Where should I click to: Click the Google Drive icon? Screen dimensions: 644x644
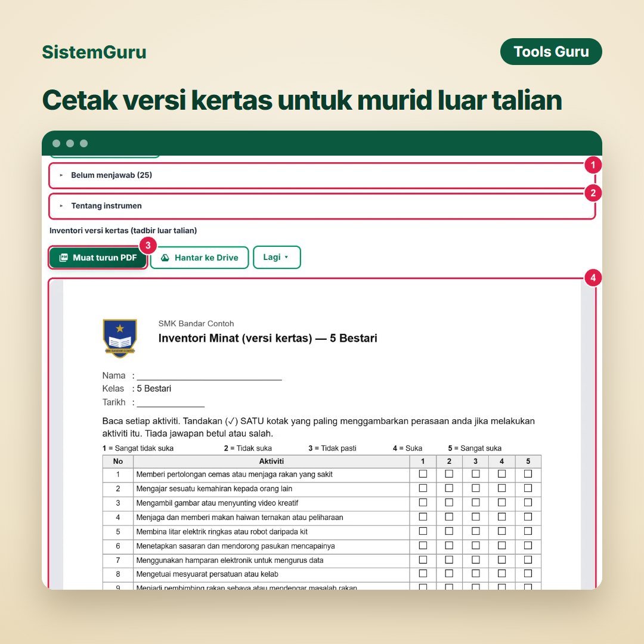[x=165, y=258]
